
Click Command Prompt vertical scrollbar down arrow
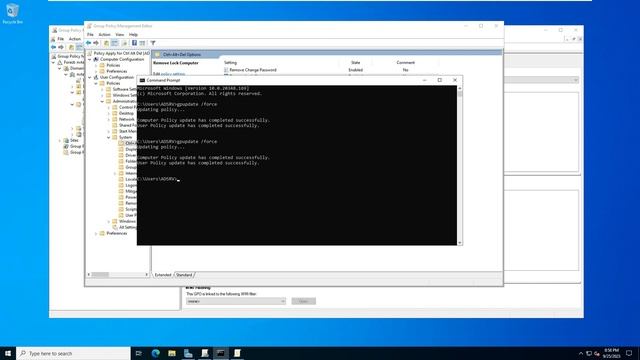pos(460,243)
